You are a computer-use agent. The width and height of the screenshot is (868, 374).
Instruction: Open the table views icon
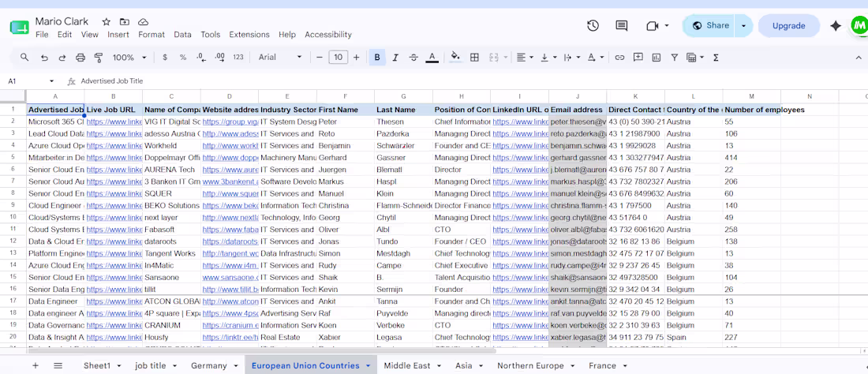click(691, 57)
